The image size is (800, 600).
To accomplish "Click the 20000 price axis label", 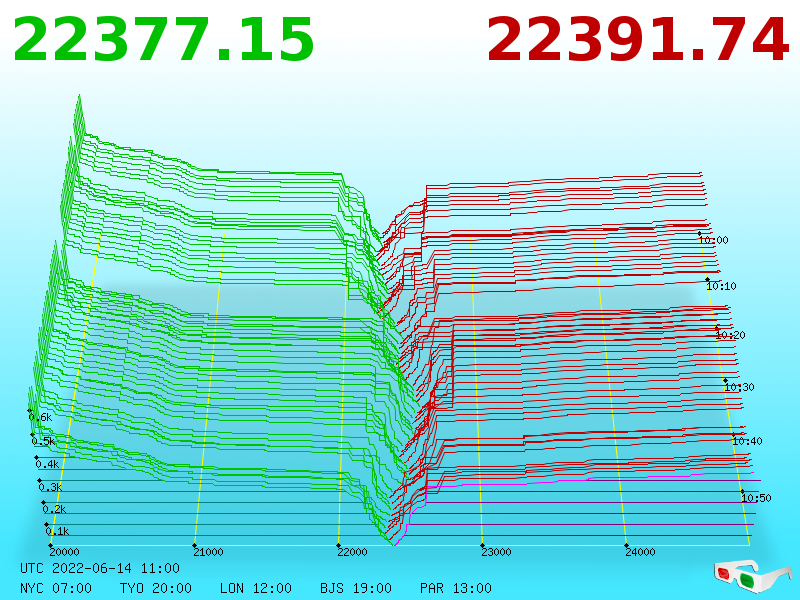I will tap(64, 552).
